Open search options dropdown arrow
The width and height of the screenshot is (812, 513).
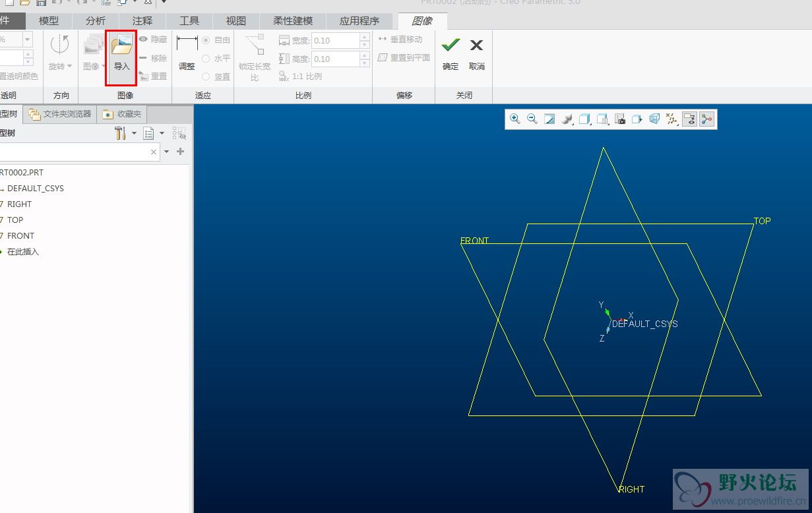point(166,152)
